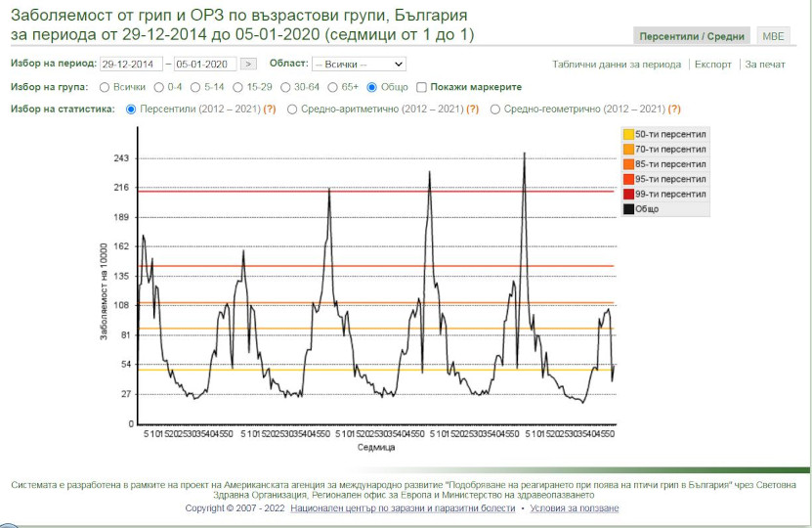
Task: Click the end date field 05-01-2020
Action: tap(205, 65)
